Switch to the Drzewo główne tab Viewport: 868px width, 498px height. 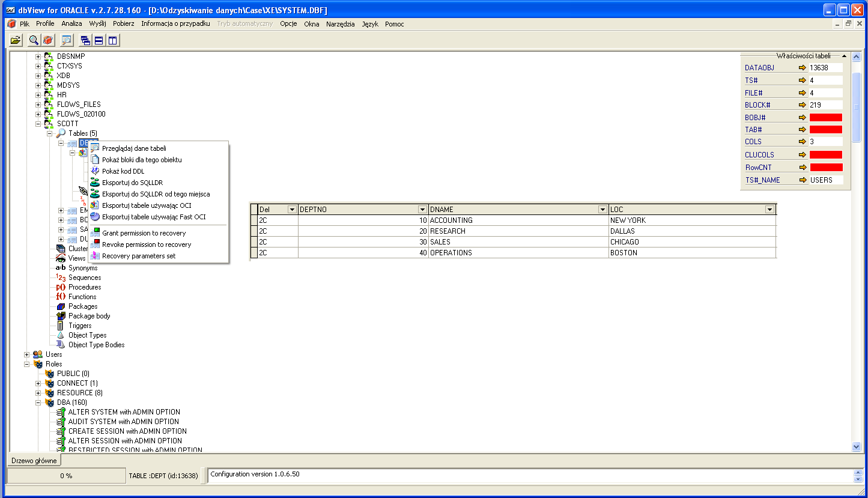pyautogui.click(x=34, y=461)
